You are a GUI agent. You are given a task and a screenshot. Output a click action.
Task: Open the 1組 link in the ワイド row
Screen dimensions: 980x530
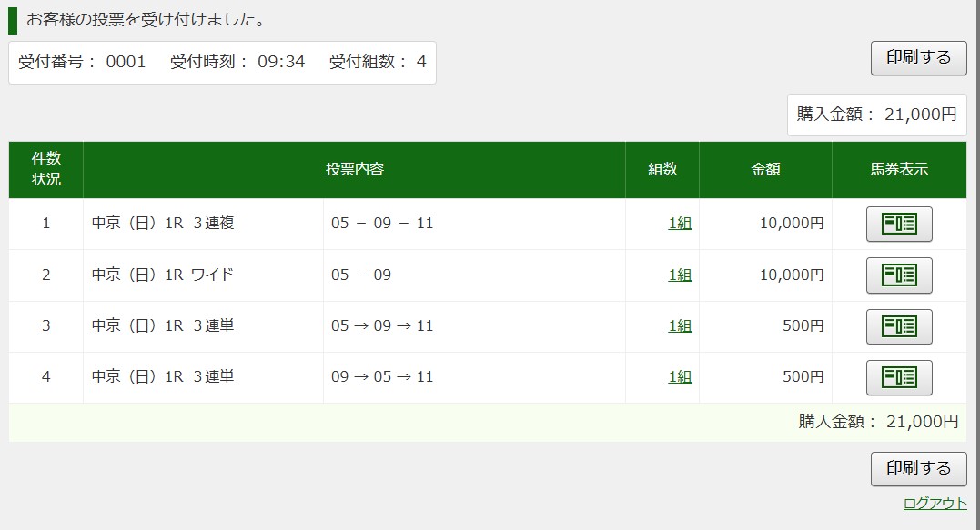[680, 275]
